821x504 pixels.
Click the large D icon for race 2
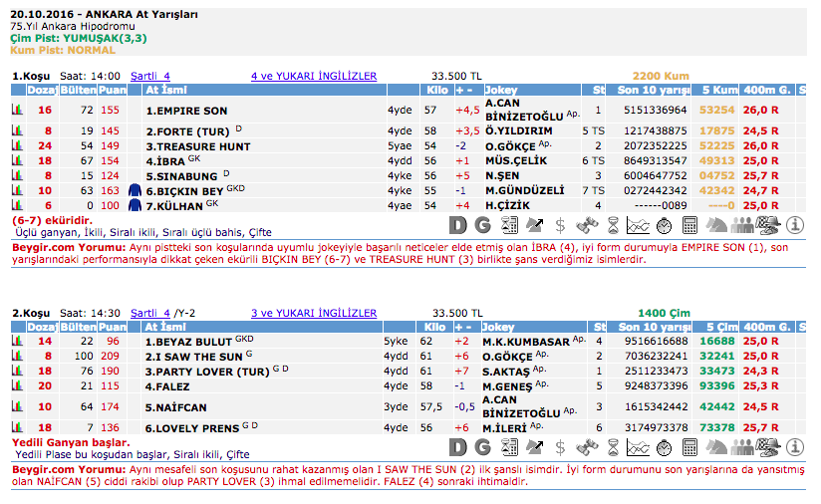click(x=457, y=448)
